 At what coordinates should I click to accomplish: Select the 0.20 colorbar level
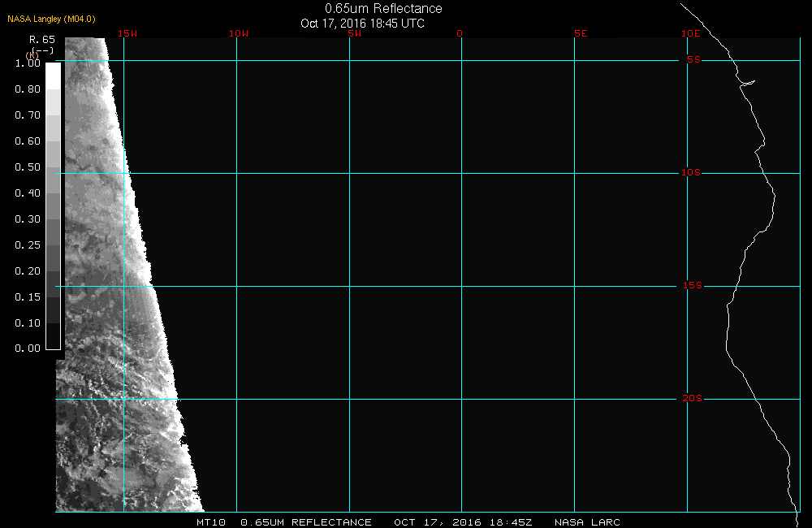[x=28, y=271]
